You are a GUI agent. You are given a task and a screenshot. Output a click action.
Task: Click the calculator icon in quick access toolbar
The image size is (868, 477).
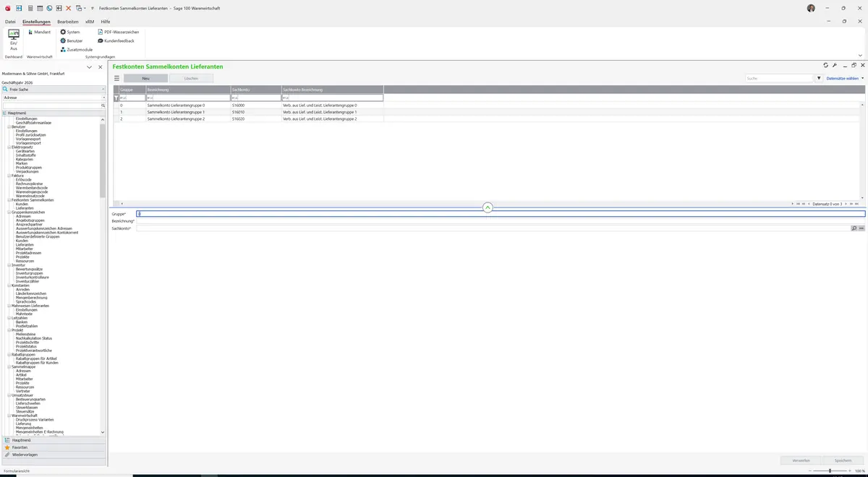30,8
